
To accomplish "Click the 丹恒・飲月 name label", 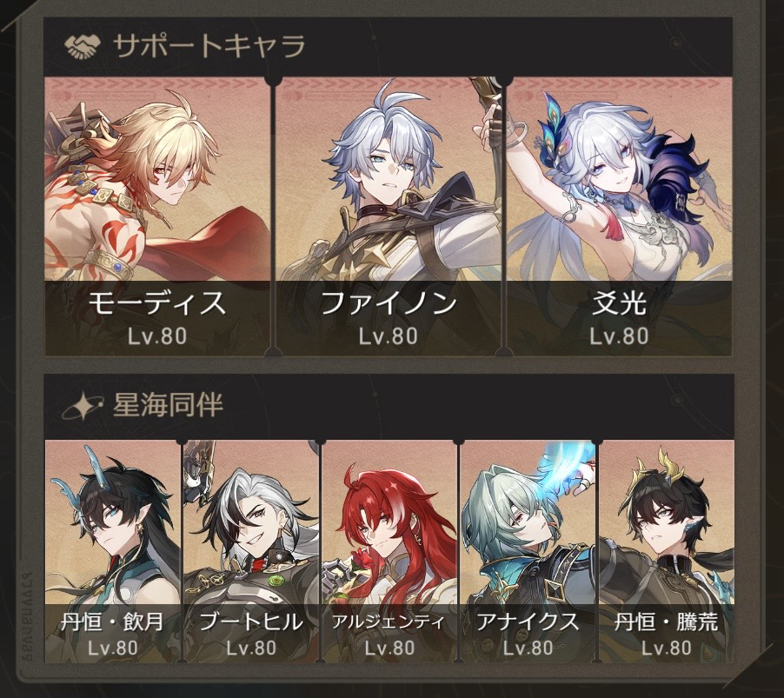I will click(x=112, y=622).
